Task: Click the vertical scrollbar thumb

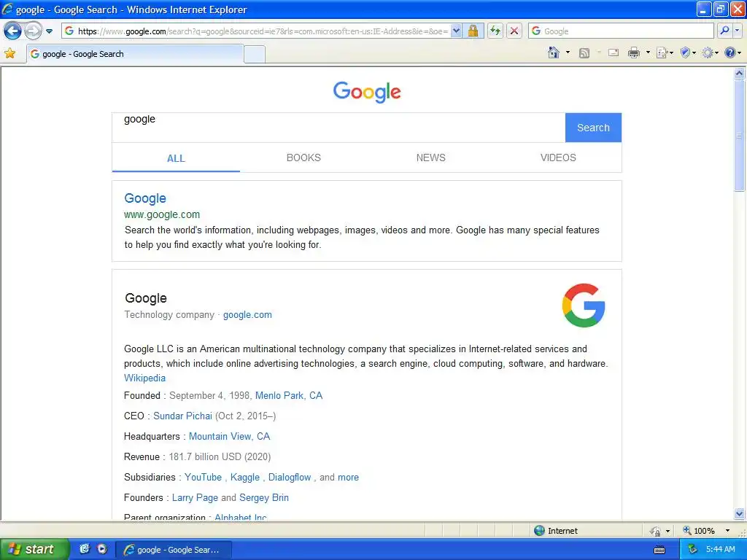Action: click(739, 135)
